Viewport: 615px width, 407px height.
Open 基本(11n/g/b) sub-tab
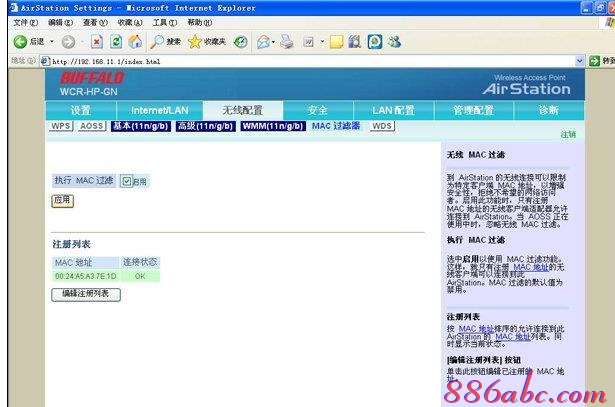(141, 126)
